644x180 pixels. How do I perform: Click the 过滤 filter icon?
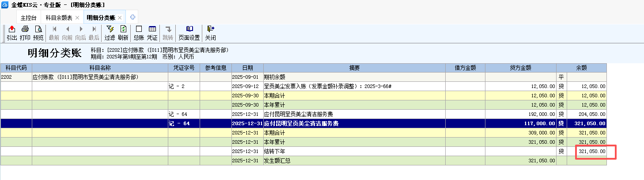(x=110, y=33)
